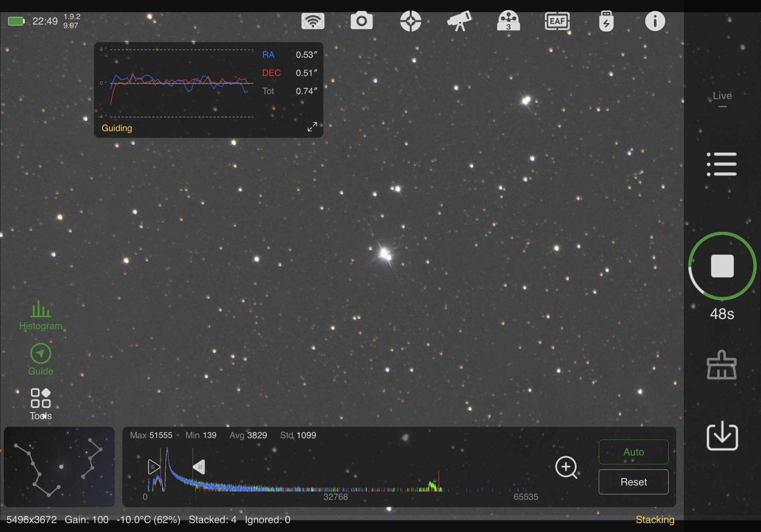Open the sky map thumbnail

pos(59,467)
